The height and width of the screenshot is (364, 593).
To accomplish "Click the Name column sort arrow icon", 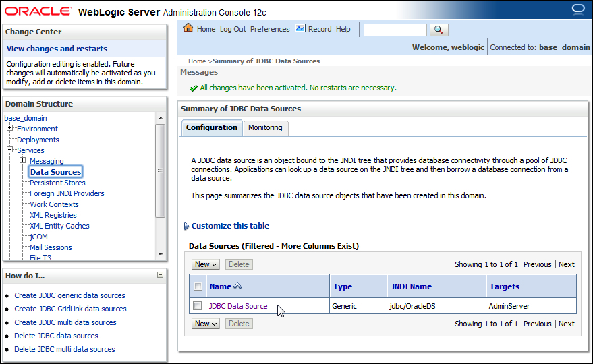I will [238, 286].
